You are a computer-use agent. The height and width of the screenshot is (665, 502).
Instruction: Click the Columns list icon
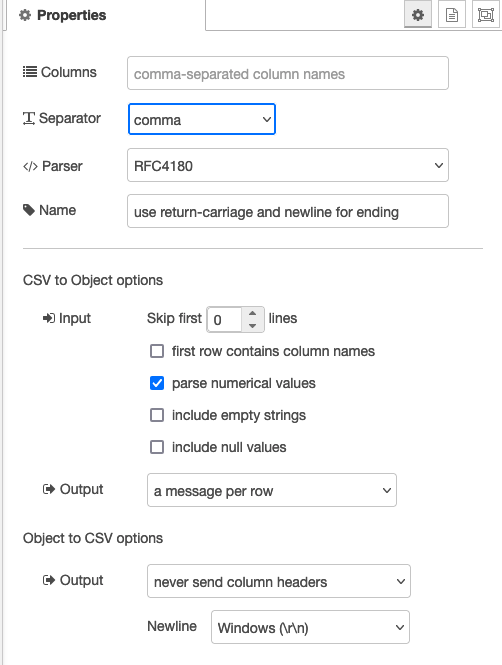click(x=30, y=72)
